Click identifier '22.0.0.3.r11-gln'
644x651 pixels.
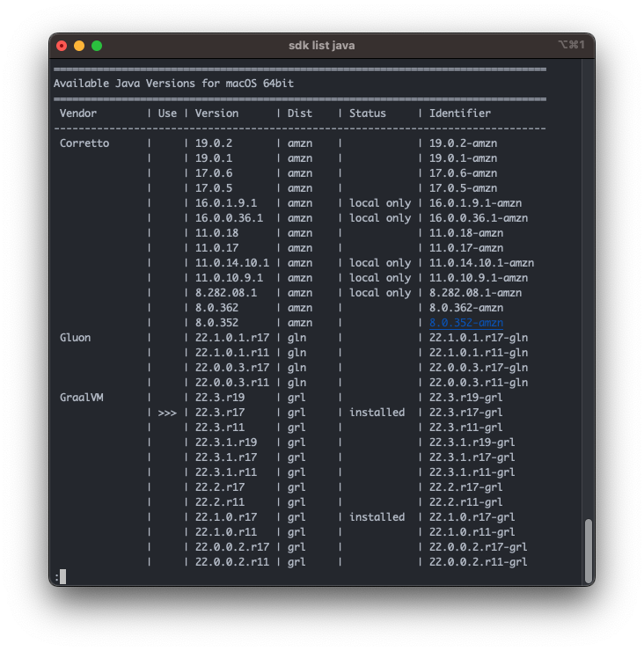pyautogui.click(x=479, y=383)
